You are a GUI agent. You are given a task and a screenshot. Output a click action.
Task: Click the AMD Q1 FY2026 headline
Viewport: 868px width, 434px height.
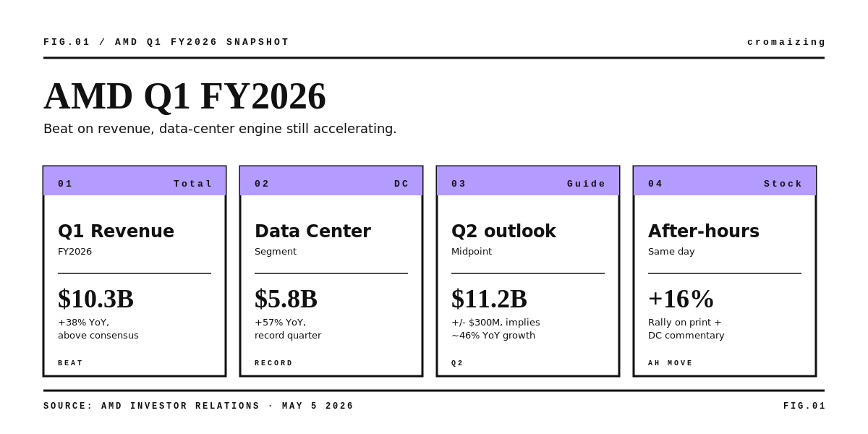[x=184, y=96]
